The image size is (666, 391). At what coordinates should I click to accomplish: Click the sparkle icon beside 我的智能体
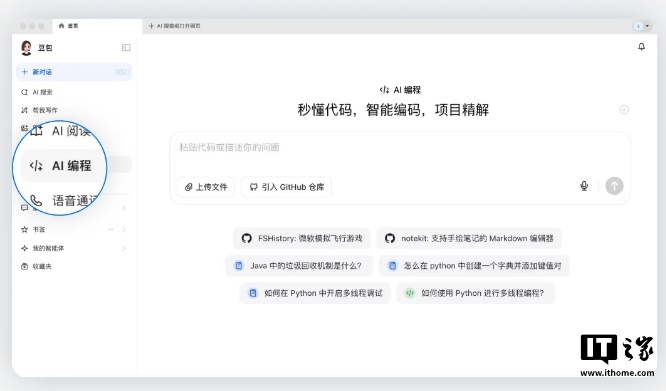tap(25, 248)
